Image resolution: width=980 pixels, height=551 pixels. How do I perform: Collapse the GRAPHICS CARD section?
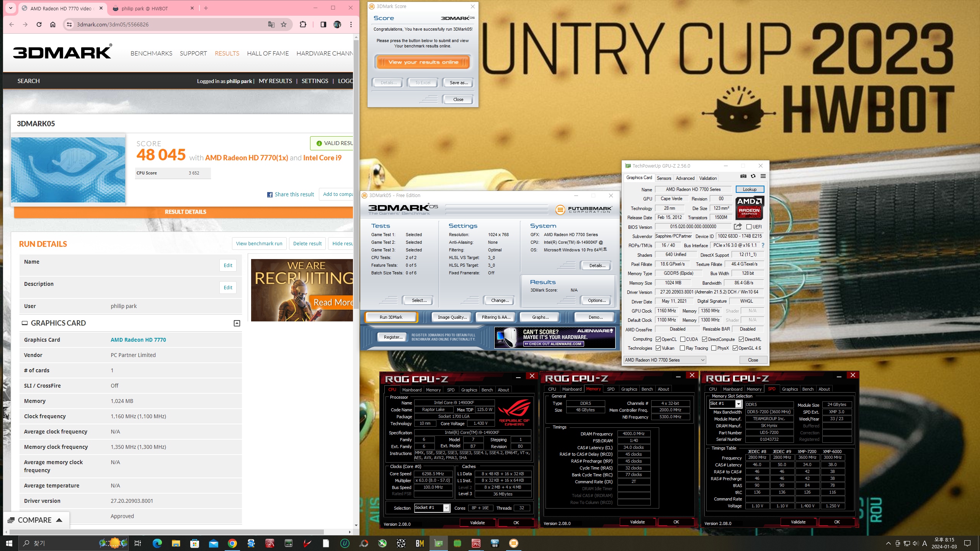tap(237, 323)
